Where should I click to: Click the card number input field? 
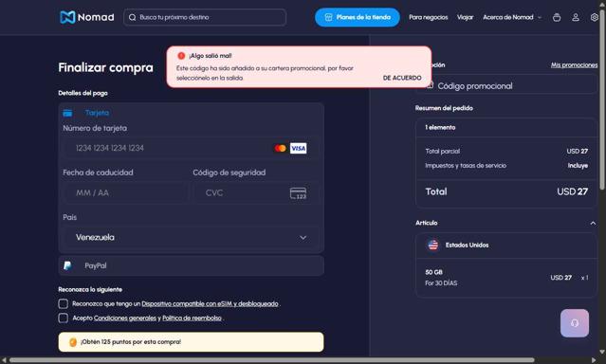coord(191,148)
